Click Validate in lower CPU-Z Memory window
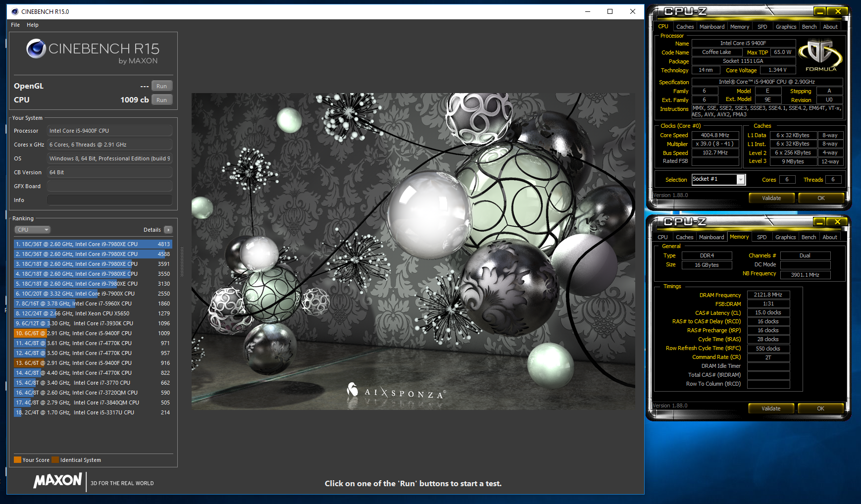The height and width of the screenshot is (504, 861). (x=771, y=408)
